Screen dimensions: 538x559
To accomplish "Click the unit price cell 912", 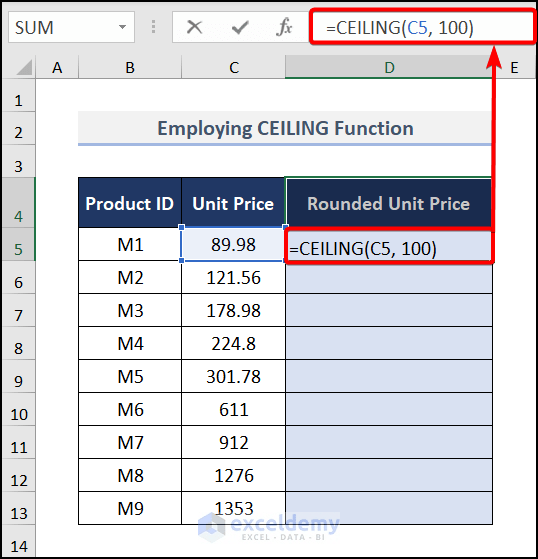I will click(x=234, y=442).
